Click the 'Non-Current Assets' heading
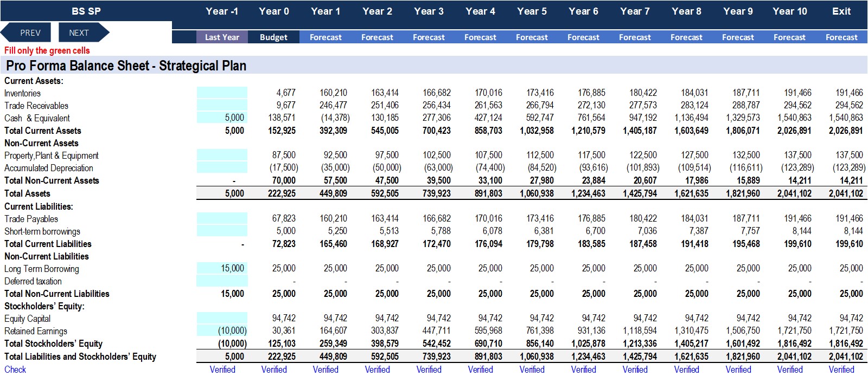The height and width of the screenshot is (376, 868). (41, 143)
